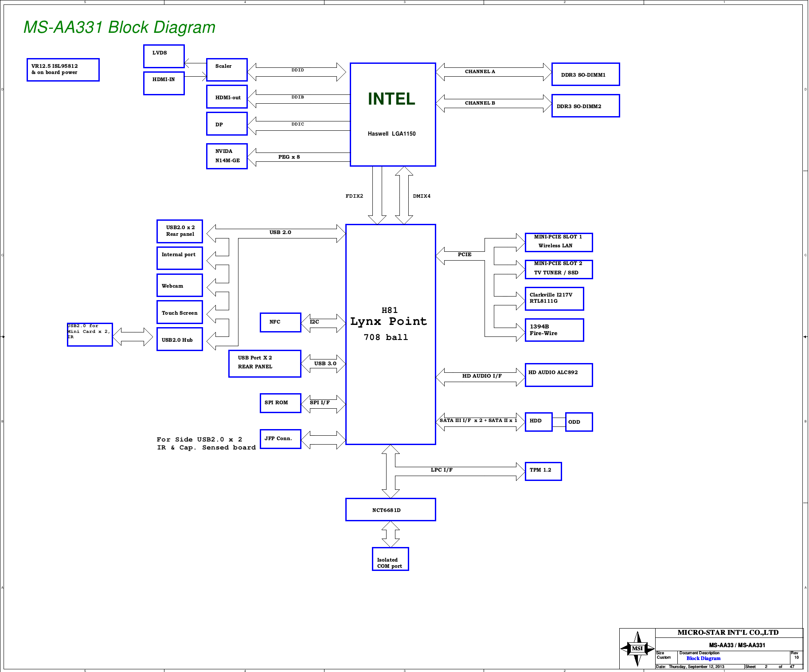Click the 'DDID' bus label

298,70
